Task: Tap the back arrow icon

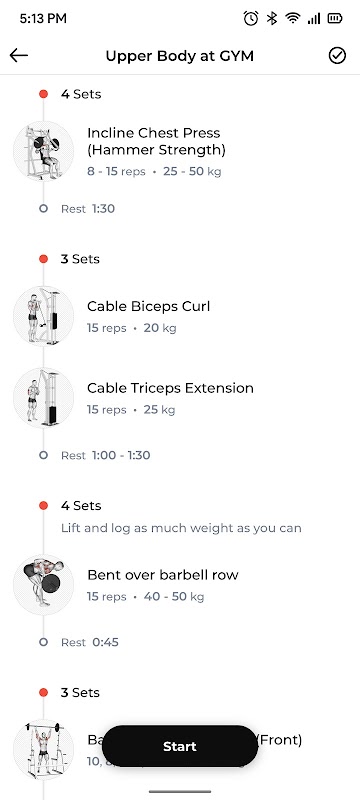Action: click(19, 55)
